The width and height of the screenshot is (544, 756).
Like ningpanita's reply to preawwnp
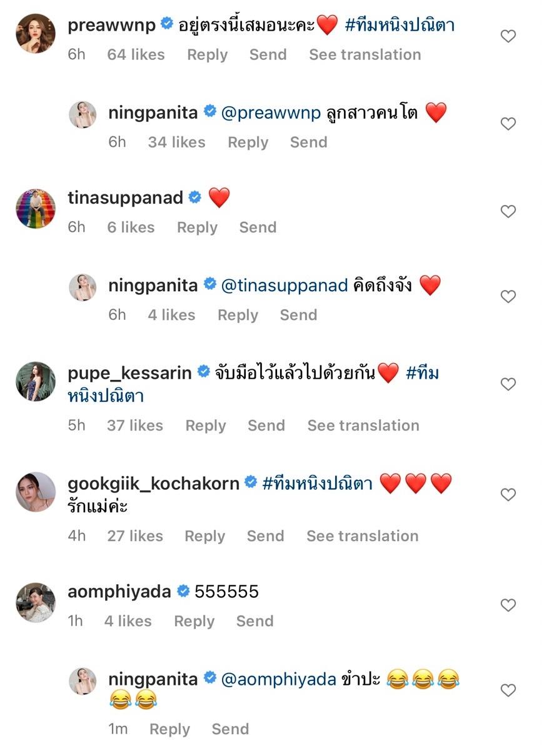tap(508, 124)
